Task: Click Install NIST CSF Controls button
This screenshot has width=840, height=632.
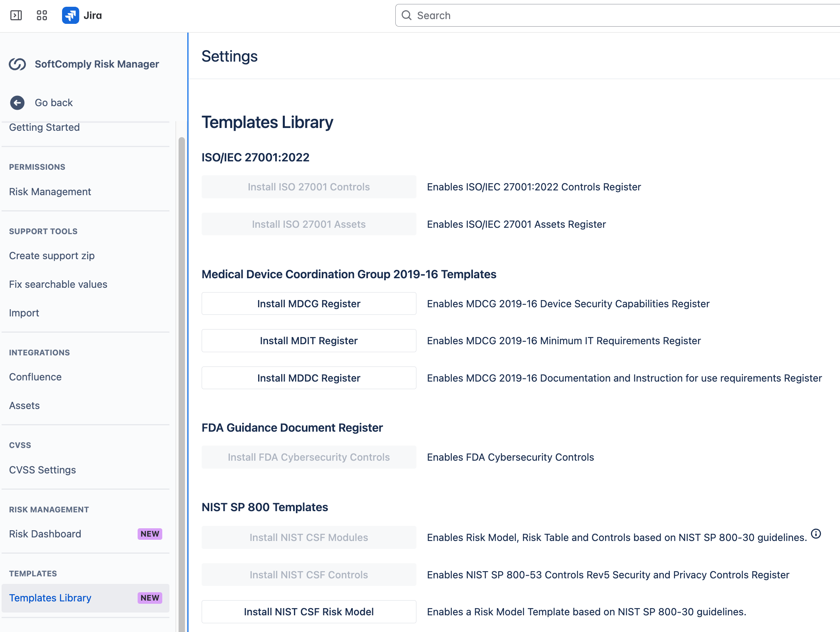Action: [309, 575]
